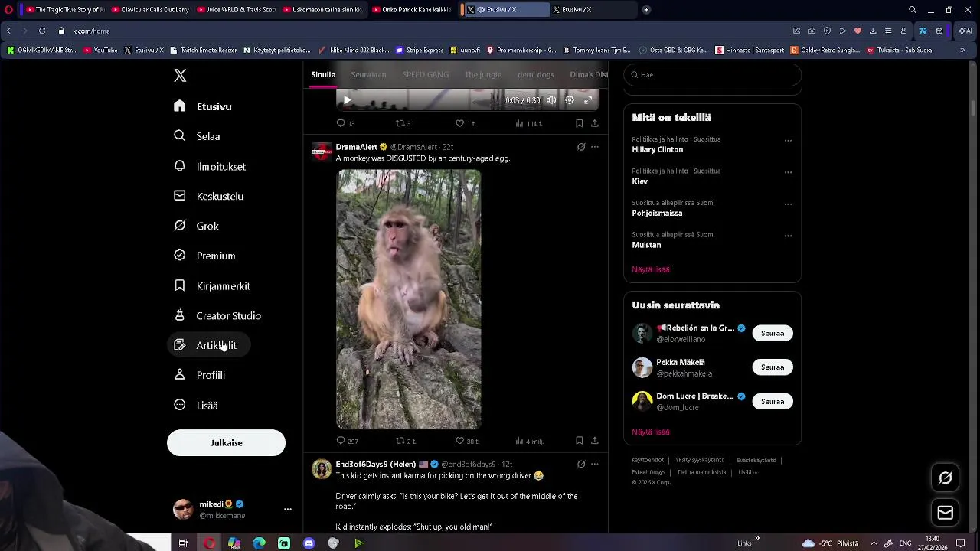Open Grok explain on End3of6Days9 post
Image resolution: width=980 pixels, height=551 pixels.
581,465
